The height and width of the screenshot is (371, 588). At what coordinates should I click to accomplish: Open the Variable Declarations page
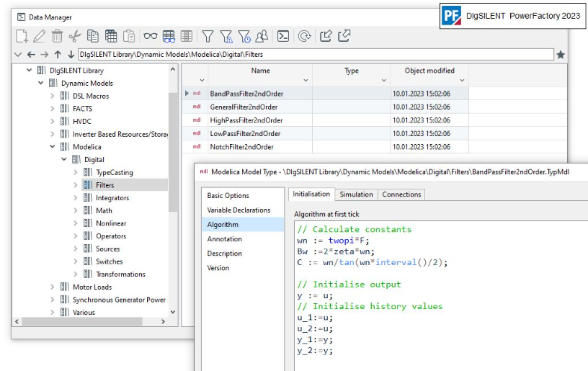(x=239, y=210)
